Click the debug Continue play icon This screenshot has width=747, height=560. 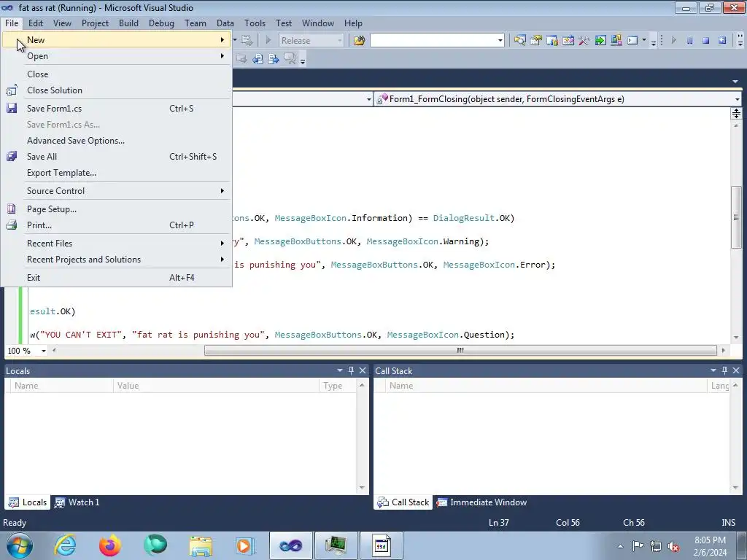tap(673, 41)
